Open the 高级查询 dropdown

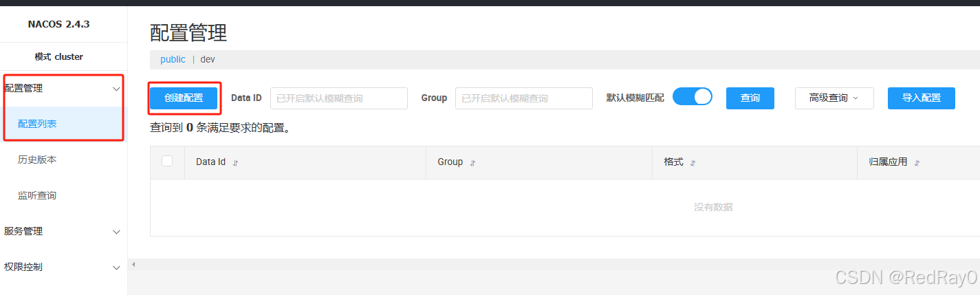[x=834, y=98]
